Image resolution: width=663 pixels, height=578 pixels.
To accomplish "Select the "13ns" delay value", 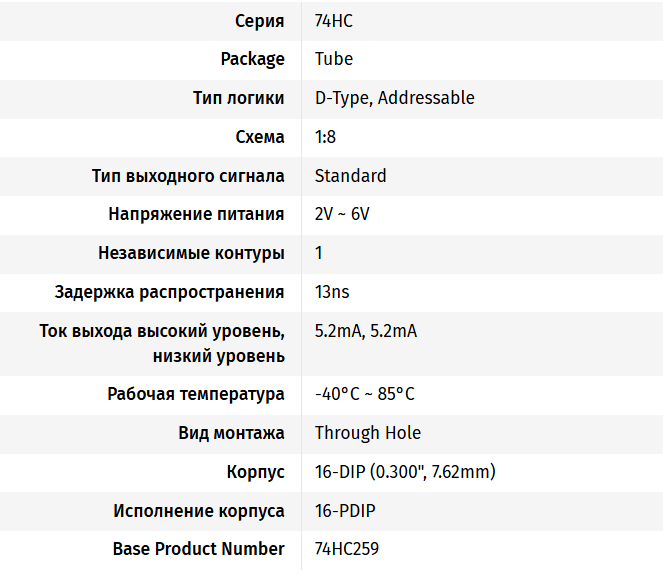I will click(332, 293).
